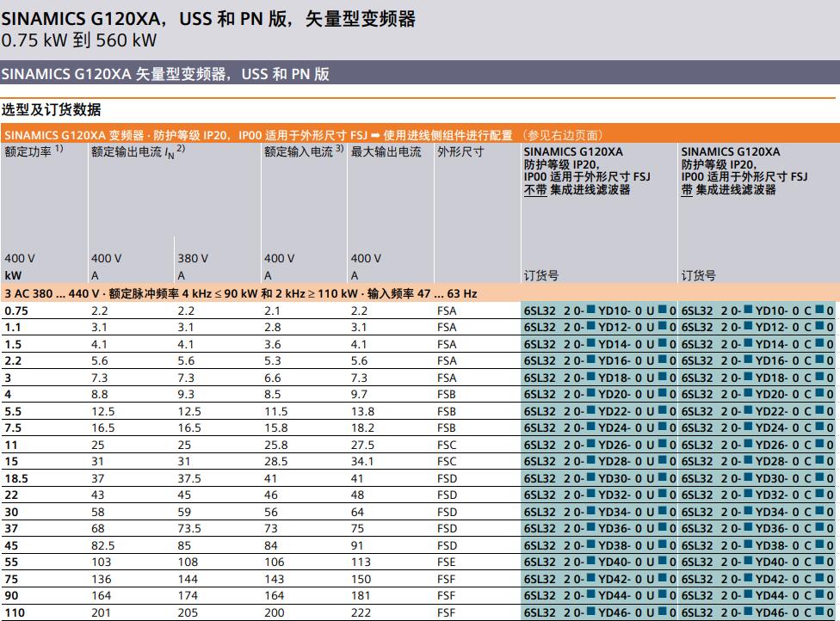Image resolution: width=840 pixels, height=621 pixels.
Task: Click the main title SINAMICS G120XA 矢量型变频器
Action: click(x=207, y=19)
